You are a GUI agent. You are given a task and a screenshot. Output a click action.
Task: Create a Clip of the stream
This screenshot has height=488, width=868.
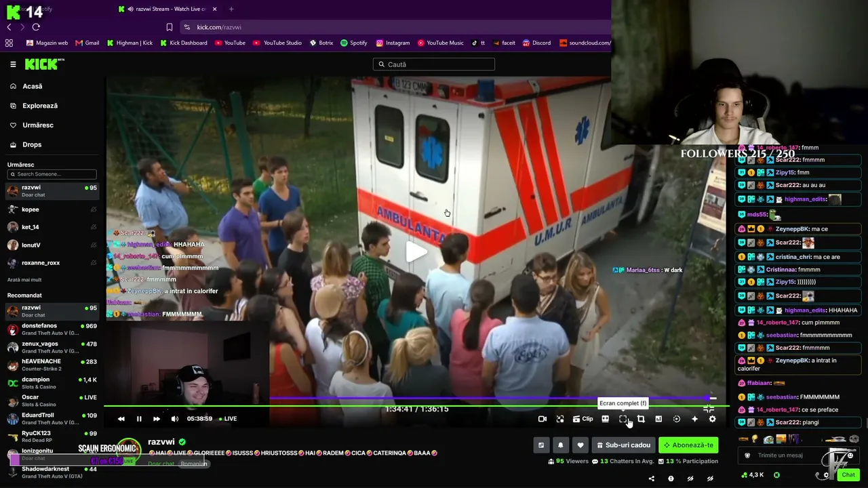pos(583,419)
